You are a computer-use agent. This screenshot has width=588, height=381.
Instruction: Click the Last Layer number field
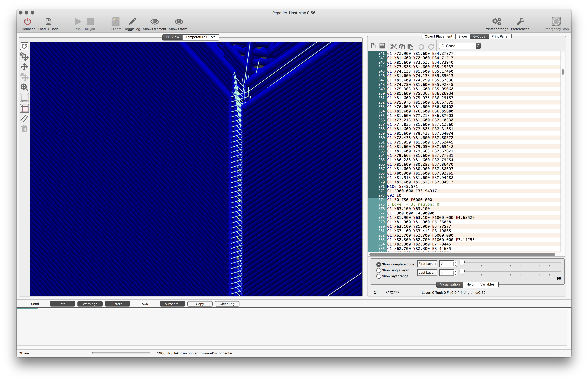446,273
